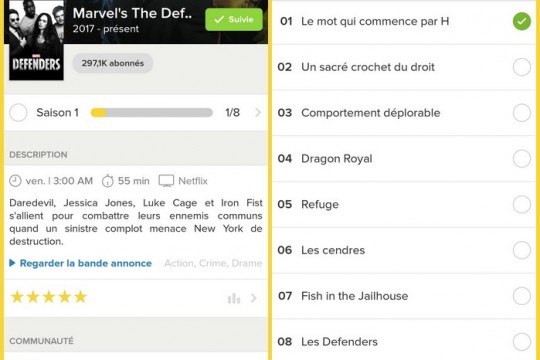This screenshot has width=540, height=360.
Task: Mark Saison 1 as fully watched
Action: [x=18, y=113]
